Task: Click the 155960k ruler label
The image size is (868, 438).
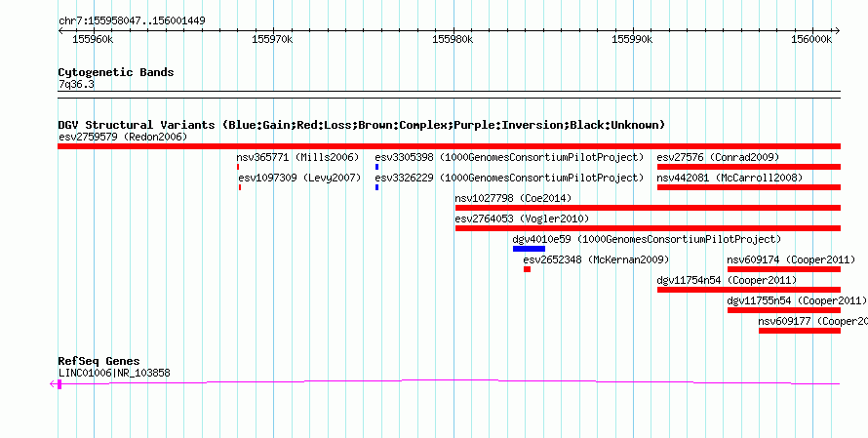Action: pyautogui.click(x=93, y=40)
